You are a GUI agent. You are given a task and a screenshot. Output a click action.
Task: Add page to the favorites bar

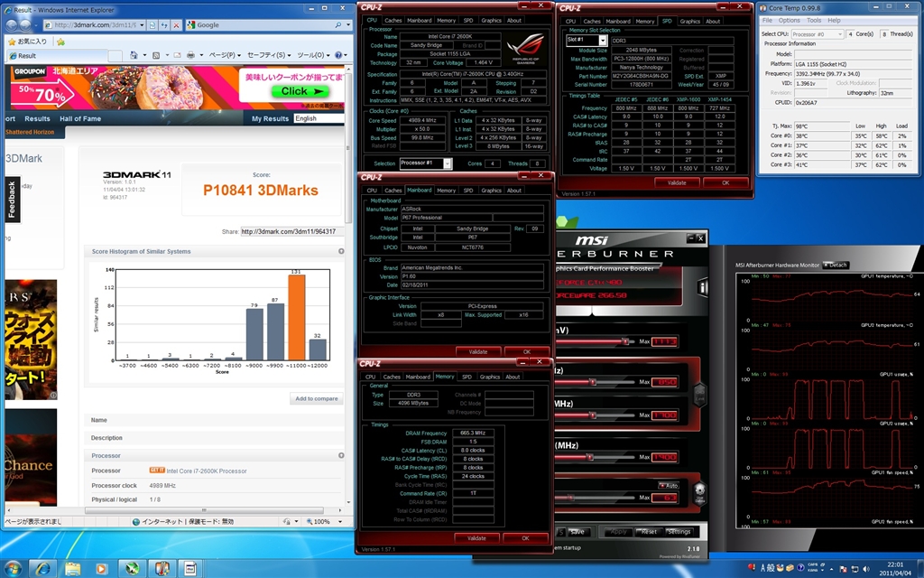(x=60, y=42)
